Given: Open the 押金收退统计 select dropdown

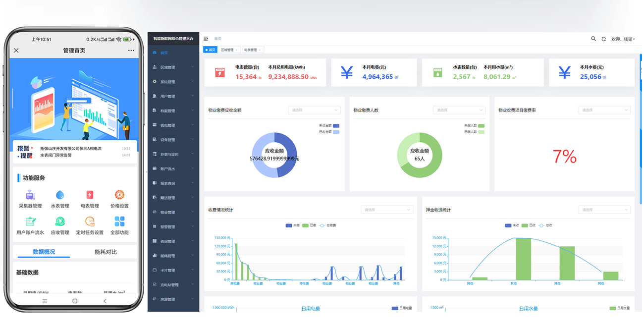Looking at the screenshot, I should [604, 210].
